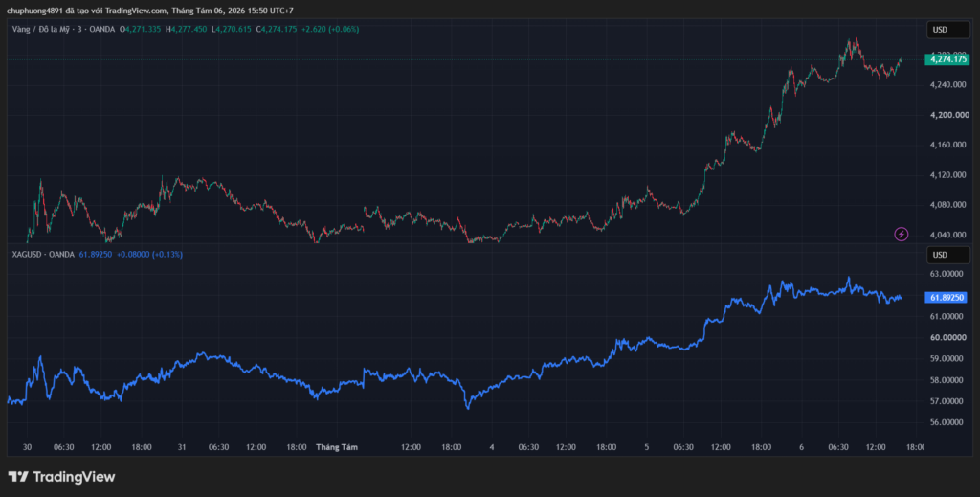Click the 4,240.000 price axis label
Viewport: 980px width, 497px height.
coord(950,85)
